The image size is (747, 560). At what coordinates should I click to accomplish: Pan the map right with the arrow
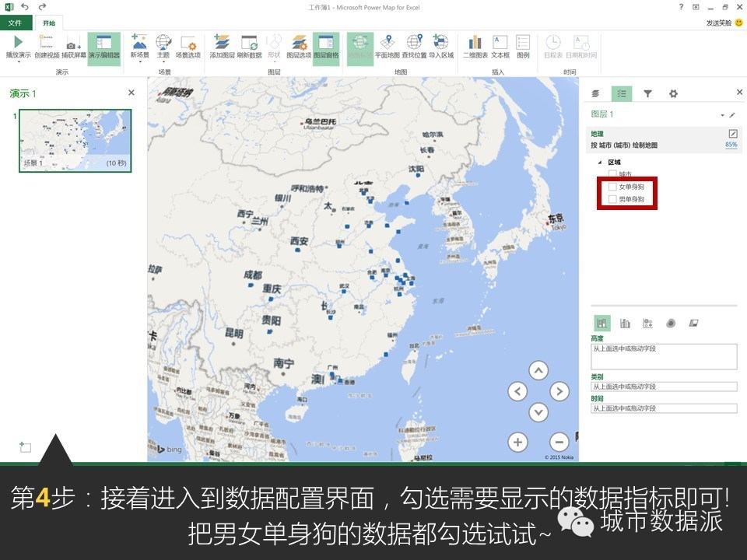559,391
